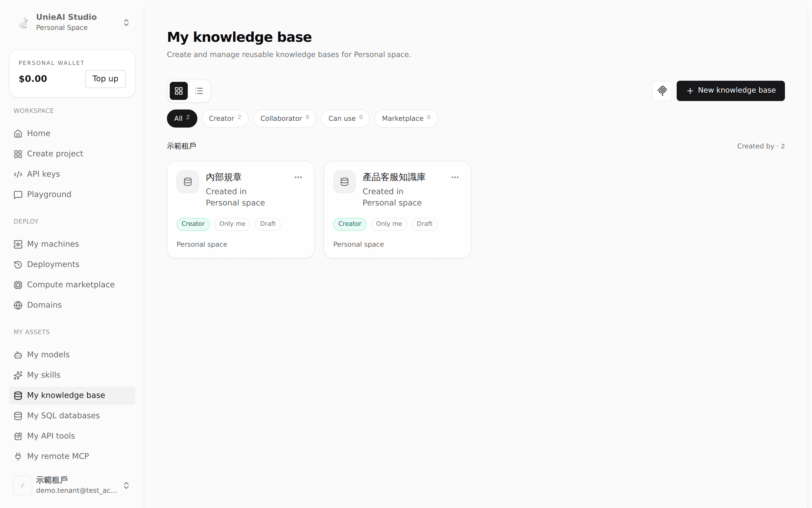This screenshot has height=508, width=812.
Task: Expand the demo.tenant account menu
Action: (126, 485)
